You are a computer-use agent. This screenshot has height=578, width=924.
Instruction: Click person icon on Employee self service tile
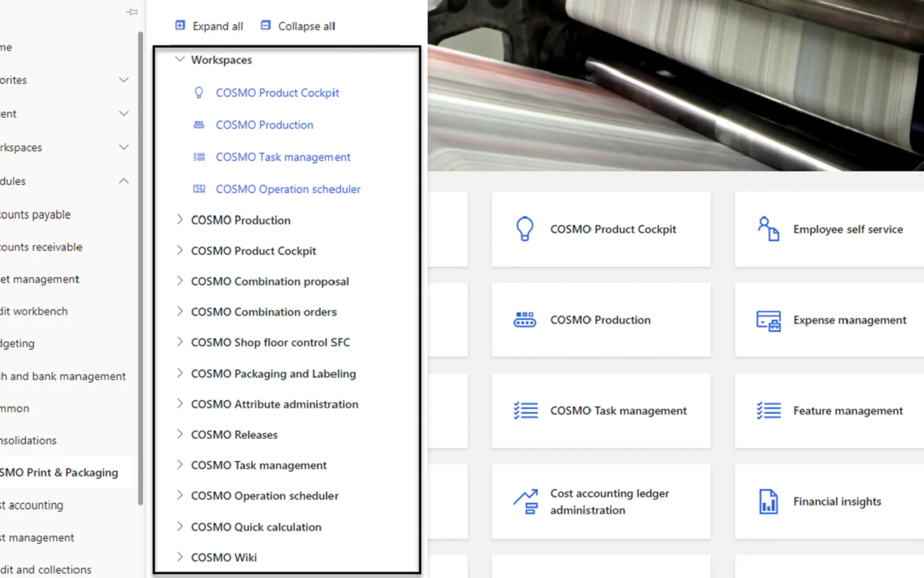pos(768,229)
